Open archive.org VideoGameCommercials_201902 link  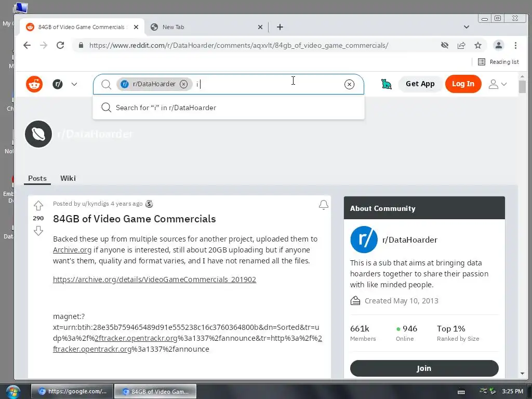click(154, 280)
